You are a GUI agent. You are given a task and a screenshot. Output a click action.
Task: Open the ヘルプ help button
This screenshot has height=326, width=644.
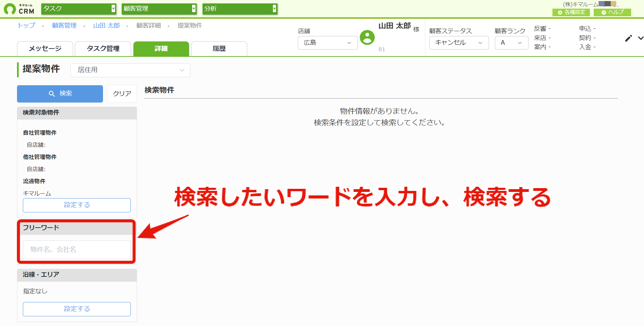[612, 12]
